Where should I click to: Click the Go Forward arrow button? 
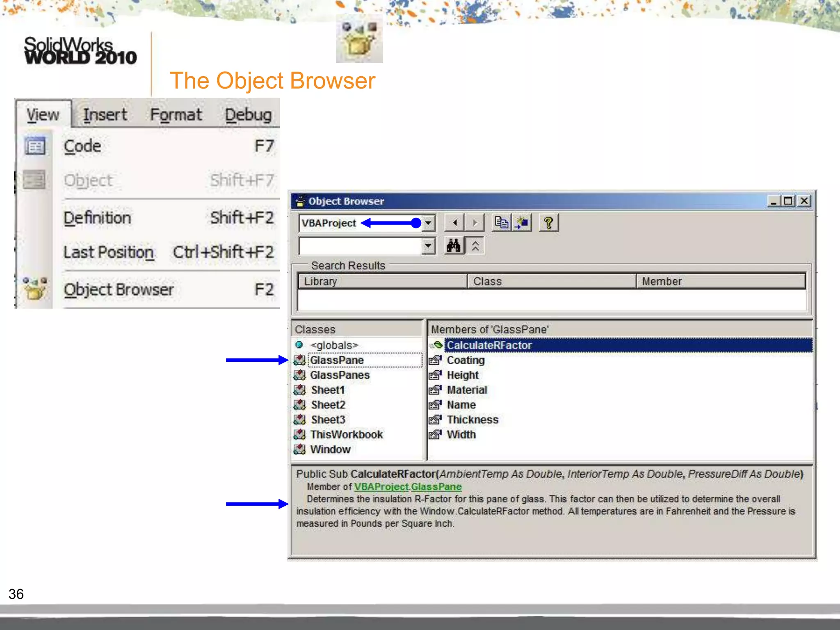(x=475, y=223)
